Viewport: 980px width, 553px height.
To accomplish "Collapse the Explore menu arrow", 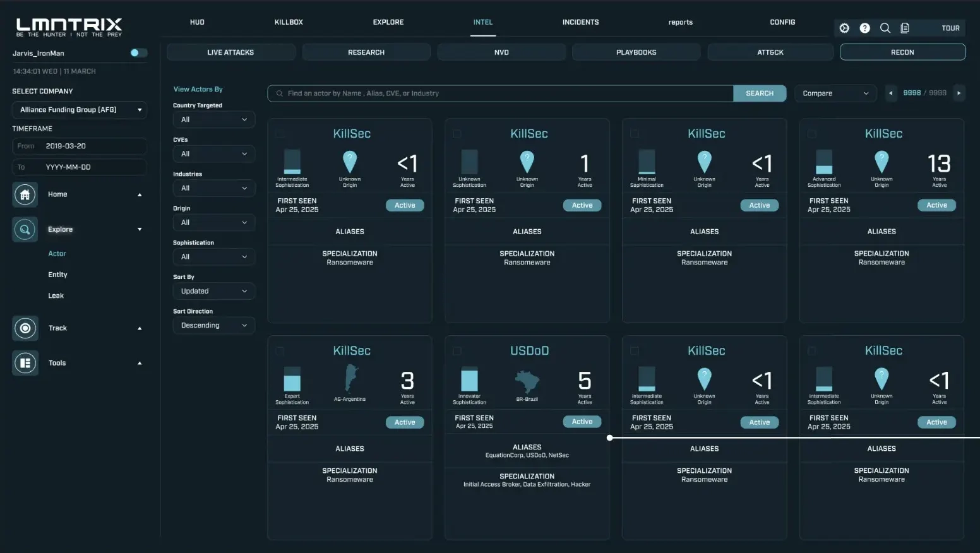I will (140, 229).
